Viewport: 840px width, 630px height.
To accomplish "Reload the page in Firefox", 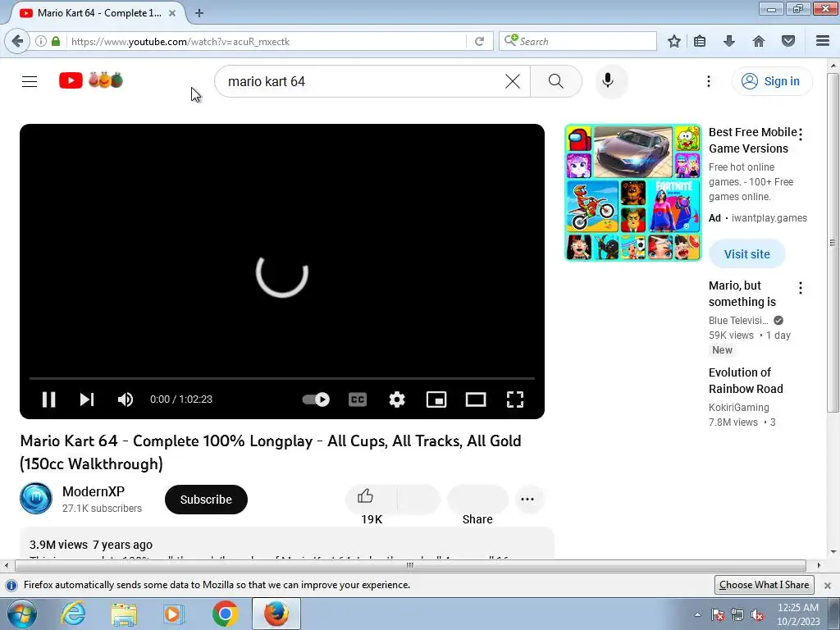I will (479, 41).
